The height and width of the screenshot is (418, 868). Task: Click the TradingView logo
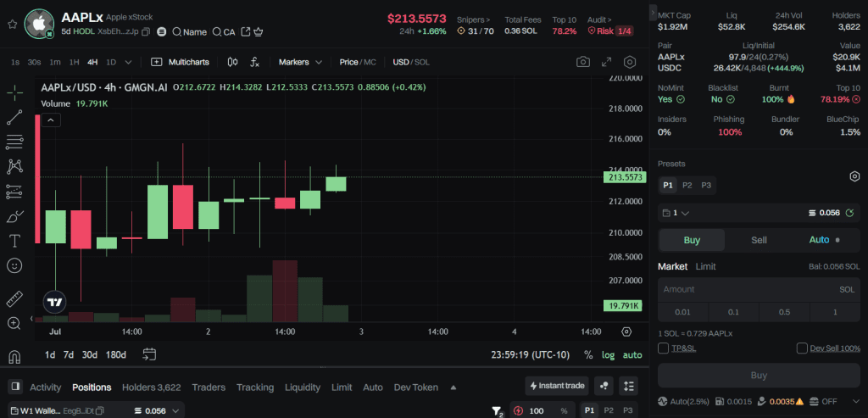click(x=55, y=303)
